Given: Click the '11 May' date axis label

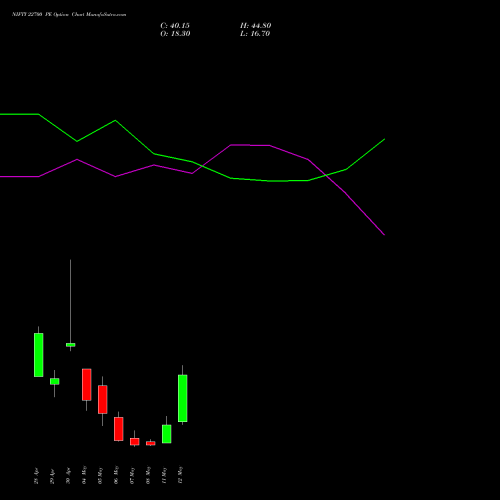Looking at the screenshot, I should point(164,475).
